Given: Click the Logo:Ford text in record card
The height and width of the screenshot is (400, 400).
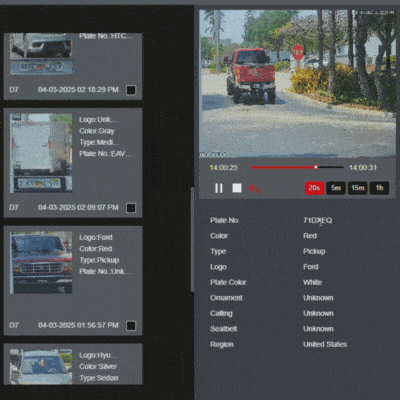Looking at the screenshot, I should click(96, 237).
